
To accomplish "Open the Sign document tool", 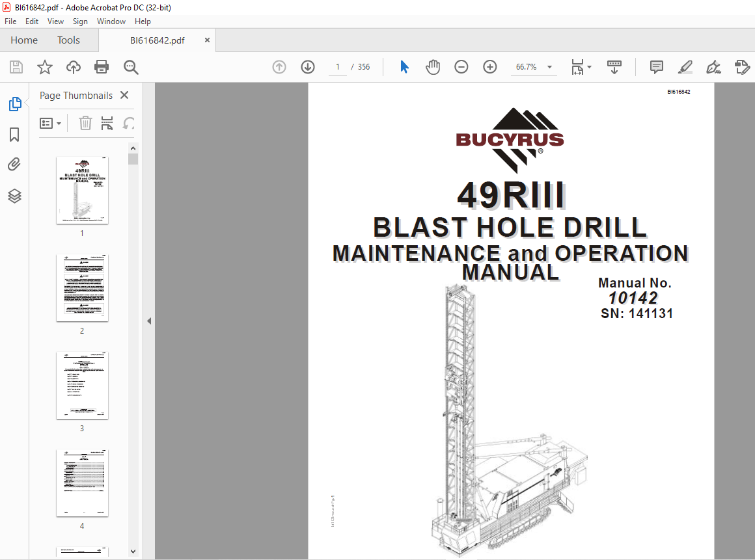I will click(713, 67).
